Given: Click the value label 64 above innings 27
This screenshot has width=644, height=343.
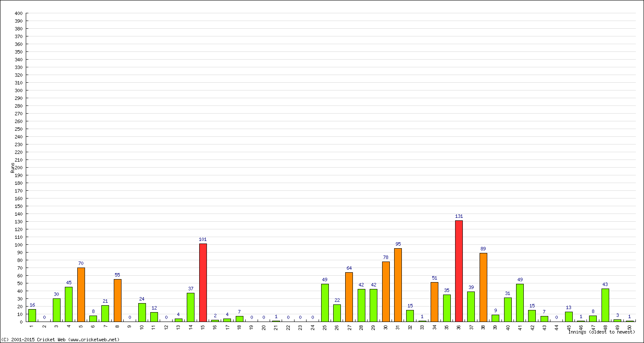Looking at the screenshot, I should [349, 268].
